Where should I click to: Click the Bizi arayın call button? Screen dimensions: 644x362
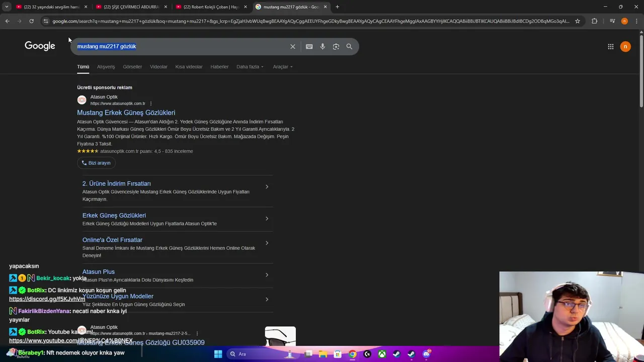[x=96, y=163]
